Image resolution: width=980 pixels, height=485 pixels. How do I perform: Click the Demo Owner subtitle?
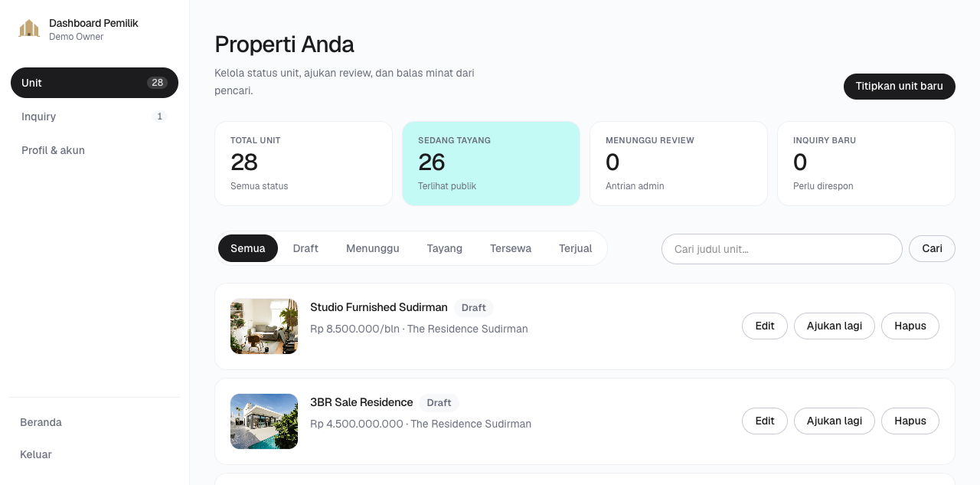pos(77,37)
